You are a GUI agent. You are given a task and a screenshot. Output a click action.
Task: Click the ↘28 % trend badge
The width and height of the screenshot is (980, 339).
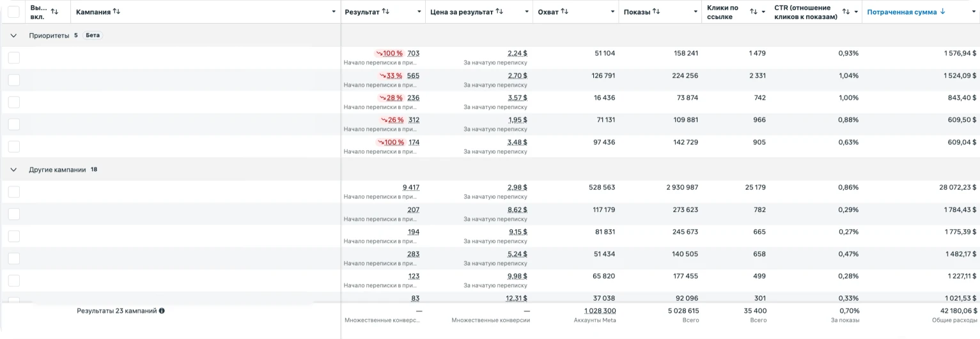point(391,98)
